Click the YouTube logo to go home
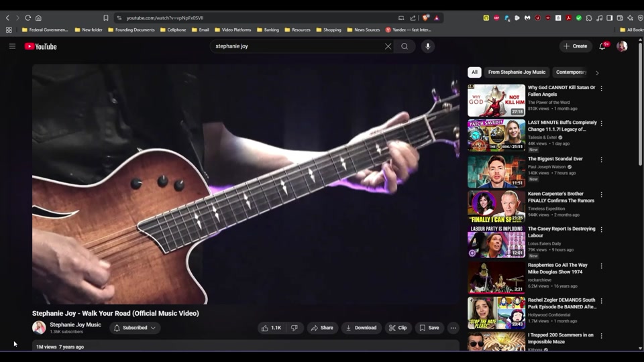The height and width of the screenshot is (362, 644). pyautogui.click(x=41, y=46)
